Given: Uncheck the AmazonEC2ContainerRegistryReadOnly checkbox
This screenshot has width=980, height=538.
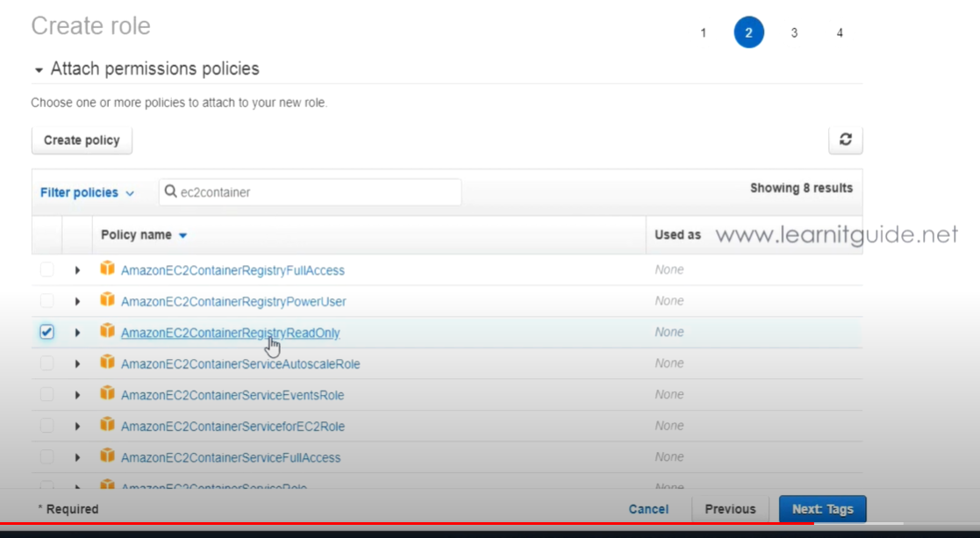Looking at the screenshot, I should 46,332.
